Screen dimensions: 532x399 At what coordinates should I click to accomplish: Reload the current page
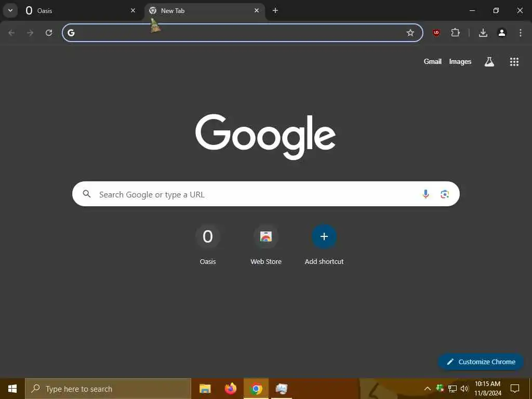(x=49, y=33)
